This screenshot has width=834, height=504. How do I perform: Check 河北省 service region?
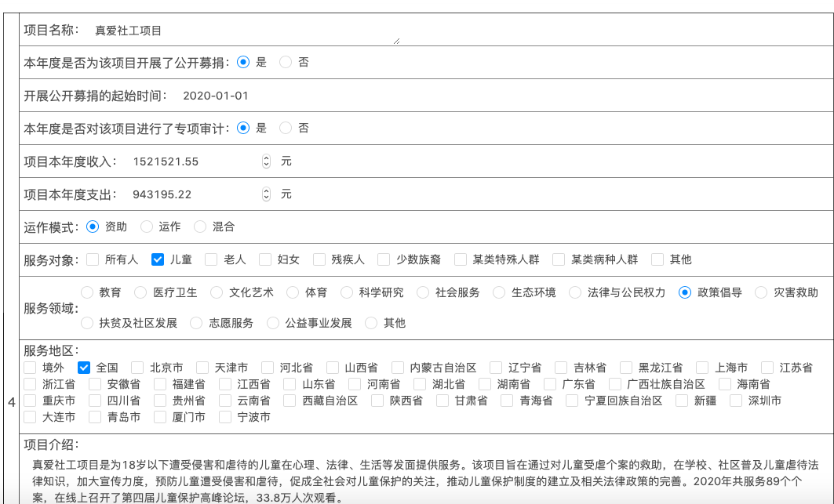click(268, 368)
